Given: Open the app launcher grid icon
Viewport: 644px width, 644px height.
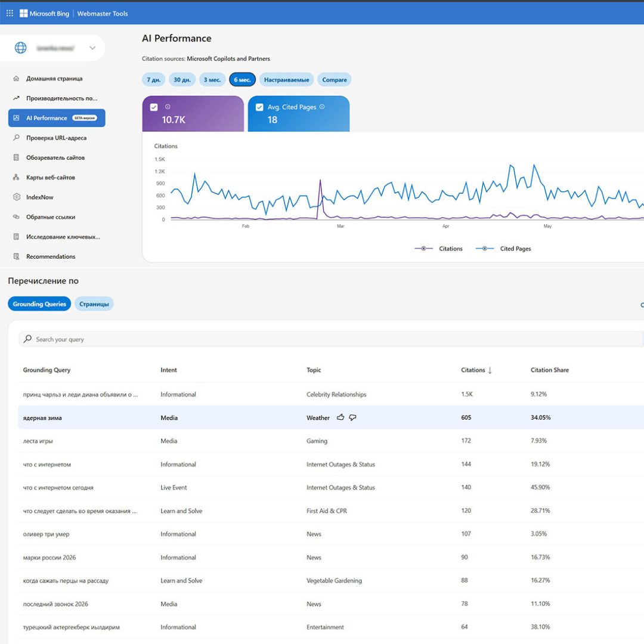Looking at the screenshot, I should tap(10, 13).
